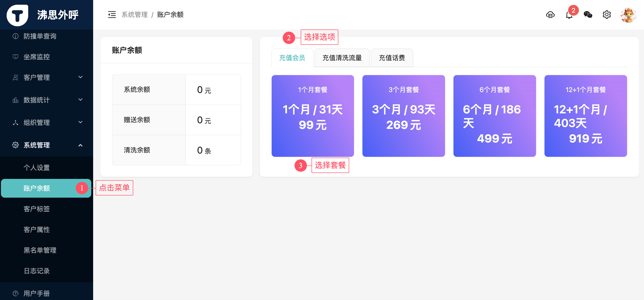Screen dimensions: 644x300
Task: Click the user avatar picture
Action: [628, 15]
